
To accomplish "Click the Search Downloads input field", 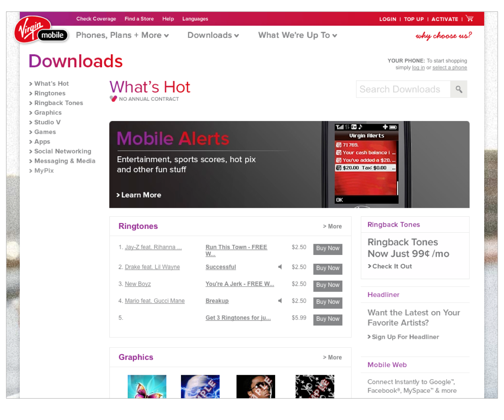I will (401, 89).
